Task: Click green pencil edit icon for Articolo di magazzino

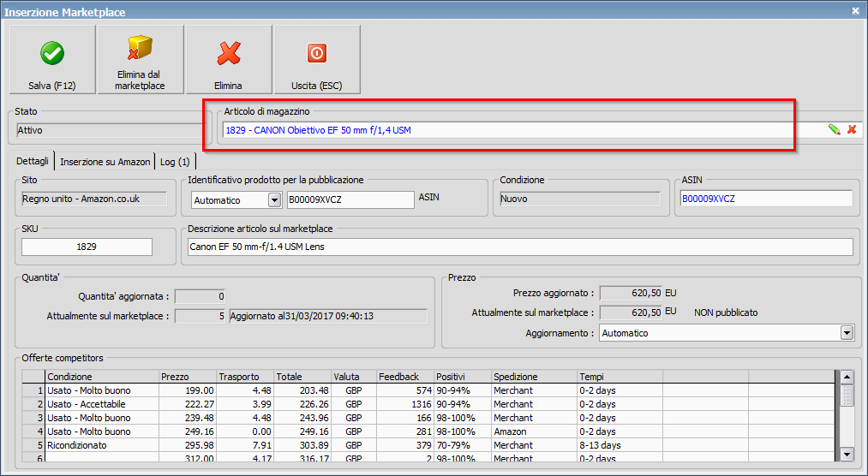Action: coord(834,129)
